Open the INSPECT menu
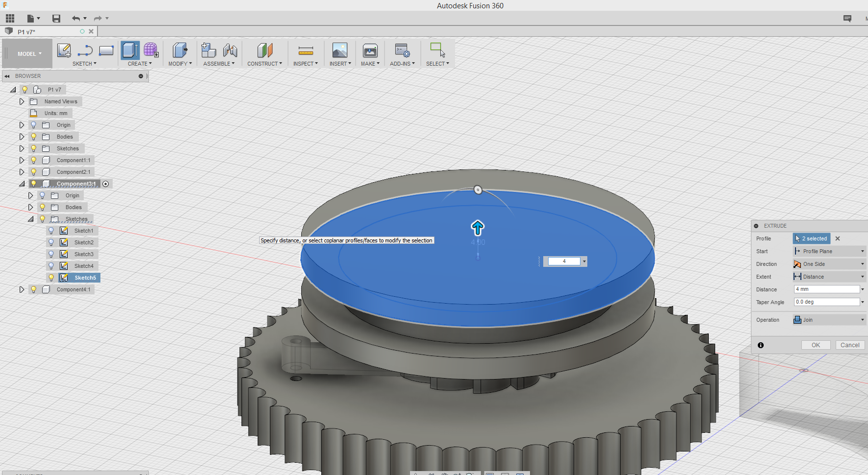Viewport: 868px width, 475px height. [306, 64]
